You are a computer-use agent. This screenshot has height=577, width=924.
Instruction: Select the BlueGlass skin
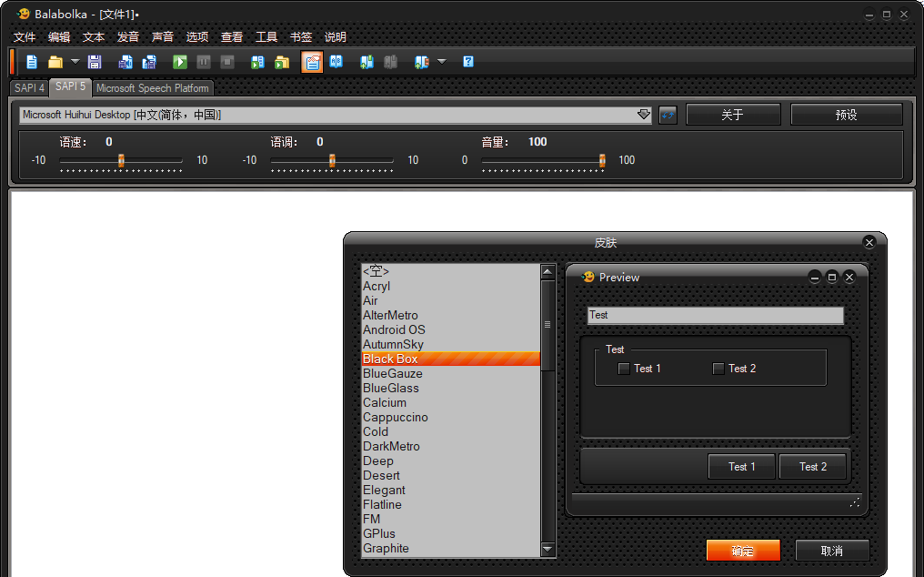tap(451, 389)
